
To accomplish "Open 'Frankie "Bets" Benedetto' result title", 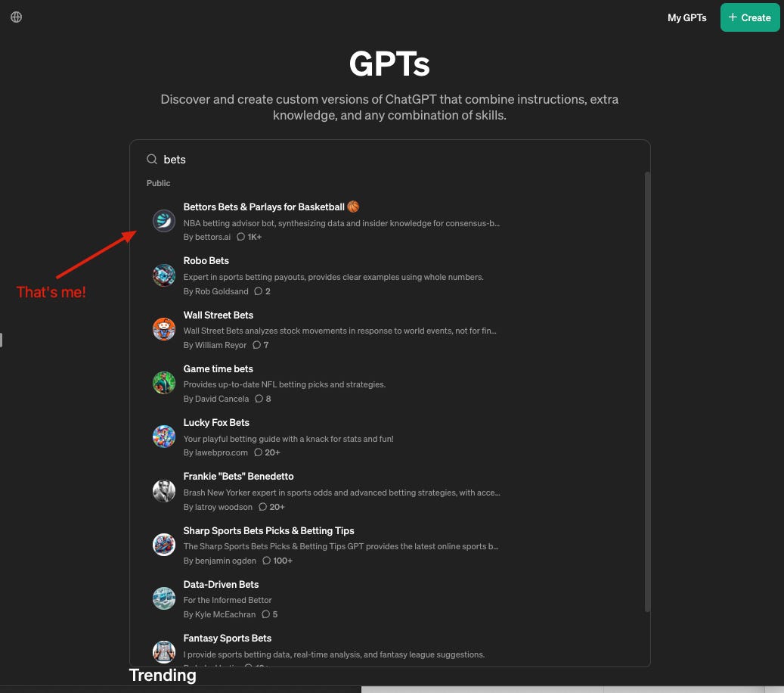I will click(x=238, y=477).
